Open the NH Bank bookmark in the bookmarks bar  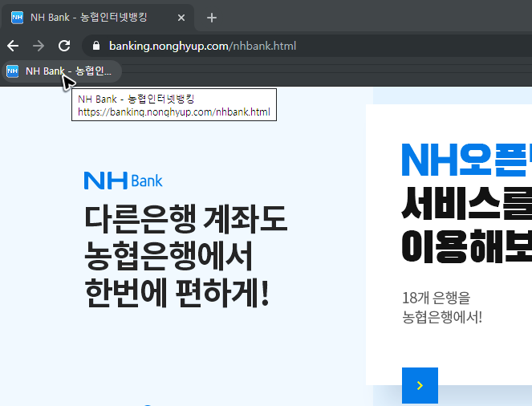62,71
